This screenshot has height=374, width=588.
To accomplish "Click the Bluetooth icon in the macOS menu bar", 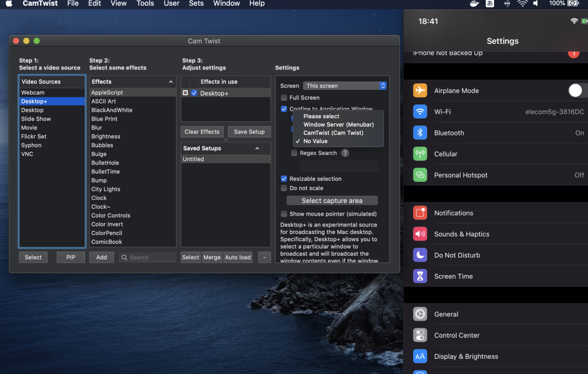I will pos(507,3).
